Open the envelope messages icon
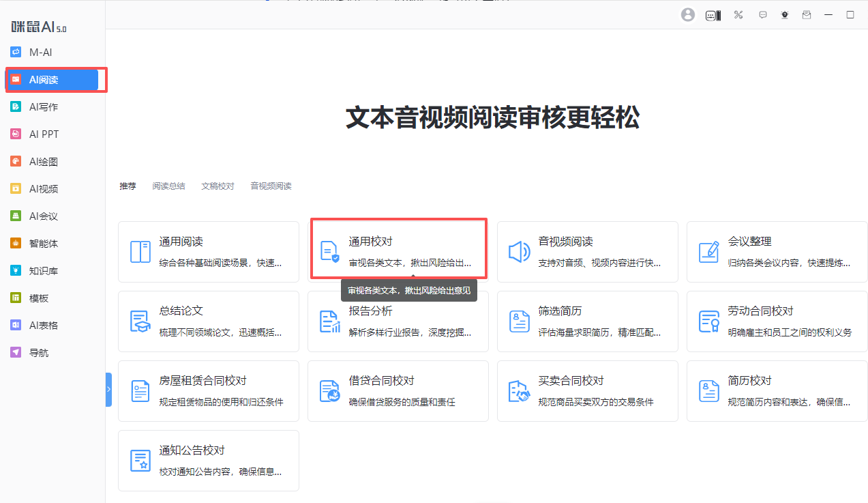 pyautogui.click(x=807, y=14)
